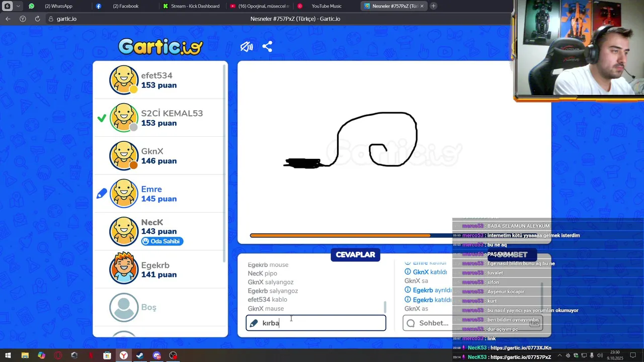Click the answers list scrollbar

tap(385, 307)
